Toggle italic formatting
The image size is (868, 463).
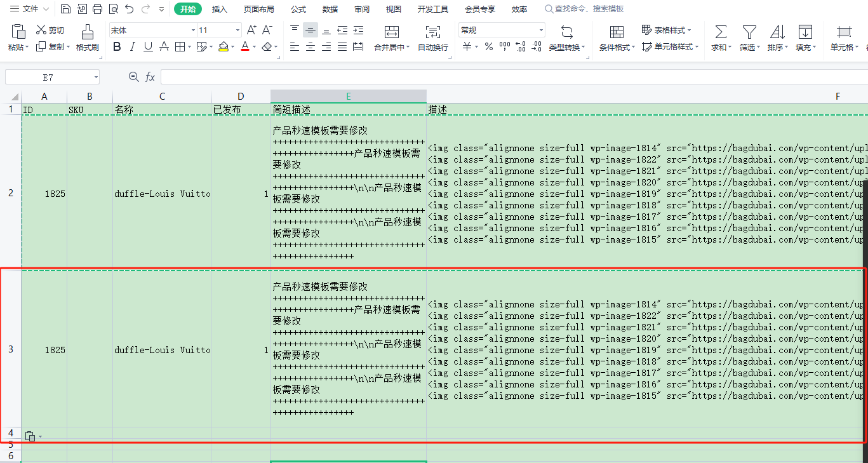131,46
